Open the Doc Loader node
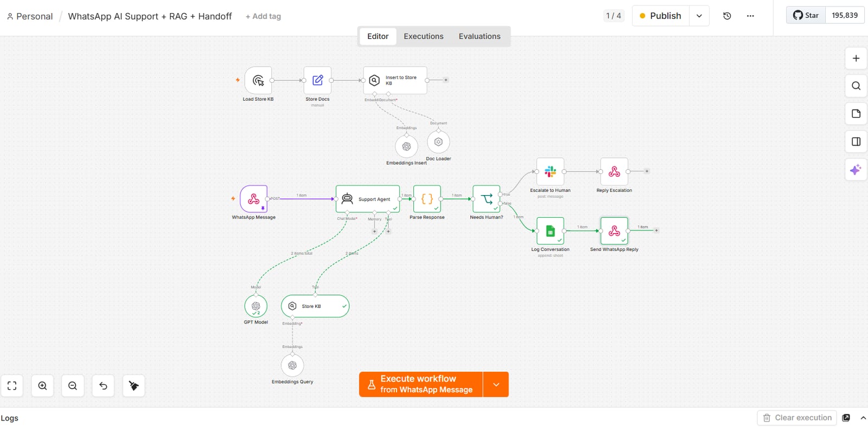 438,142
